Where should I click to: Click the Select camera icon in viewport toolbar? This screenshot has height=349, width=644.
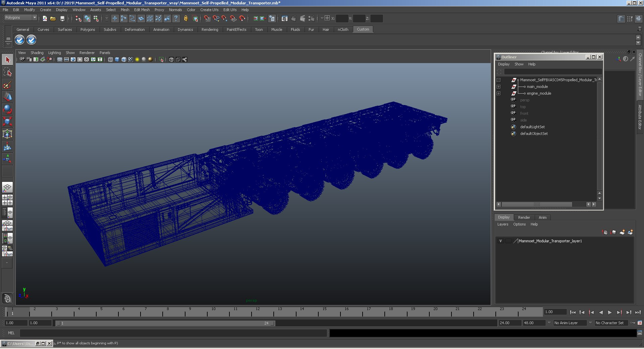[22, 59]
